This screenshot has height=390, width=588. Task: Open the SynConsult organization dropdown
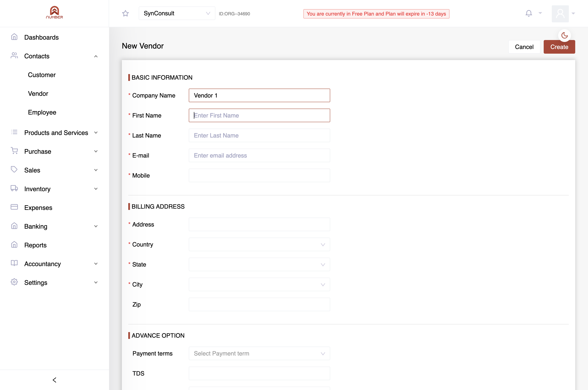pos(177,13)
